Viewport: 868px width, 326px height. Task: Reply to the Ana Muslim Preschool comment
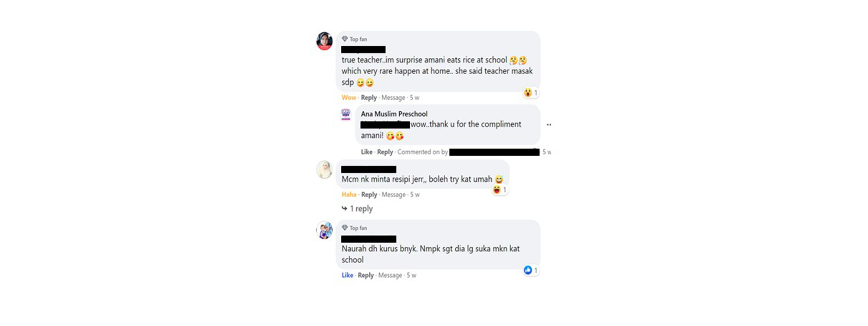pyautogui.click(x=385, y=152)
